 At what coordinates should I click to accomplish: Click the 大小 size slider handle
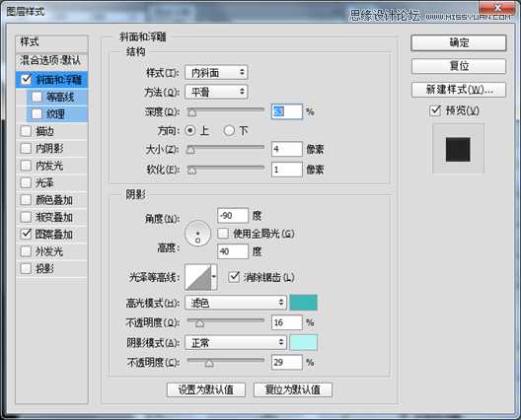pos(190,151)
